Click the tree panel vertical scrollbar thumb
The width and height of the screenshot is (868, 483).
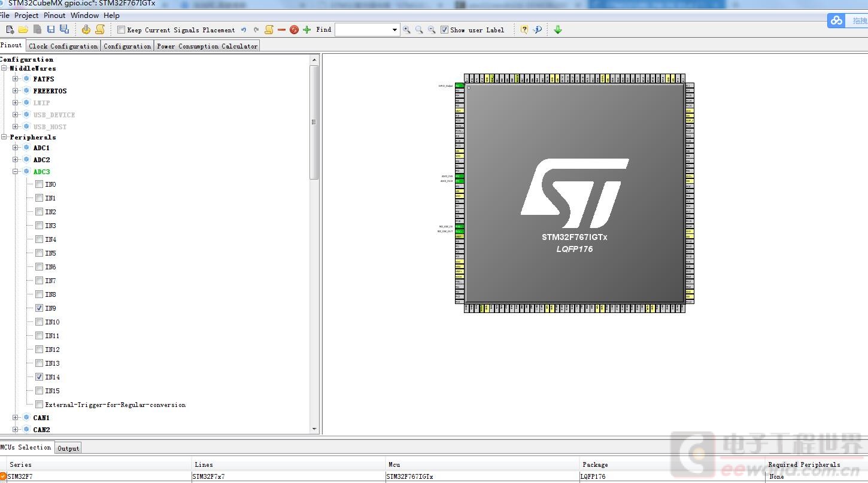(314, 122)
